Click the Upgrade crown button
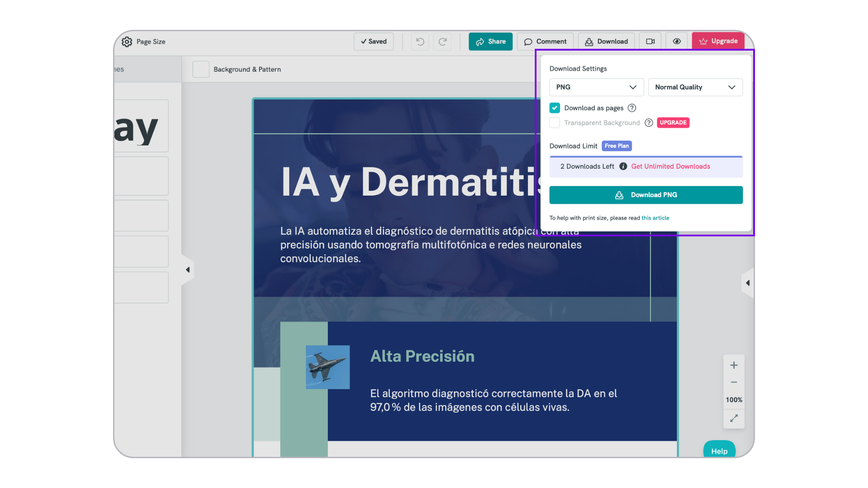 718,41
